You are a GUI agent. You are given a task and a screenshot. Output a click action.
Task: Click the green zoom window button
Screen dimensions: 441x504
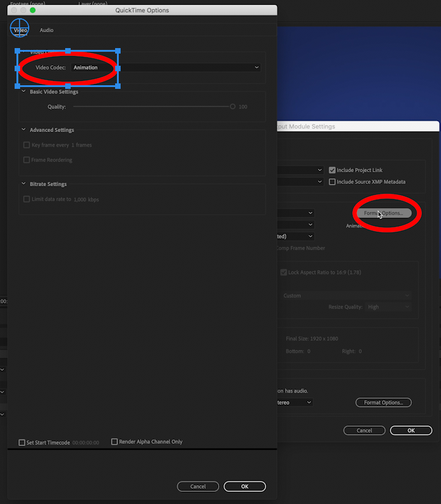[x=33, y=10]
